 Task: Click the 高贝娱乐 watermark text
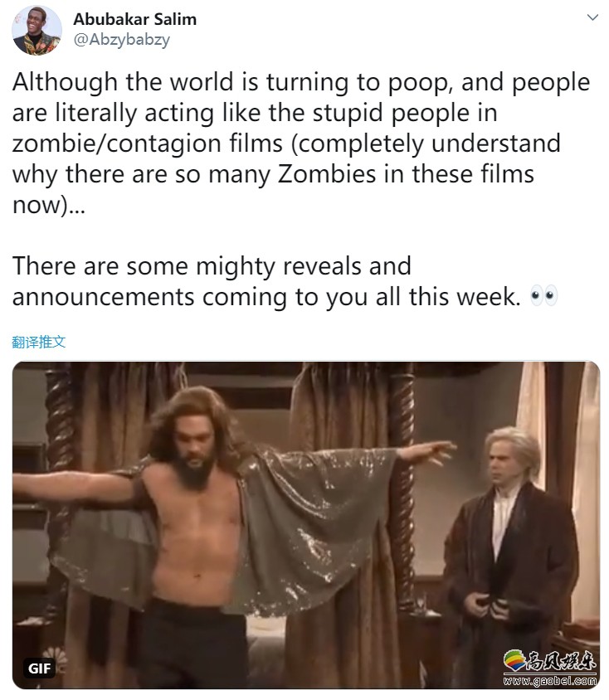[562, 660]
